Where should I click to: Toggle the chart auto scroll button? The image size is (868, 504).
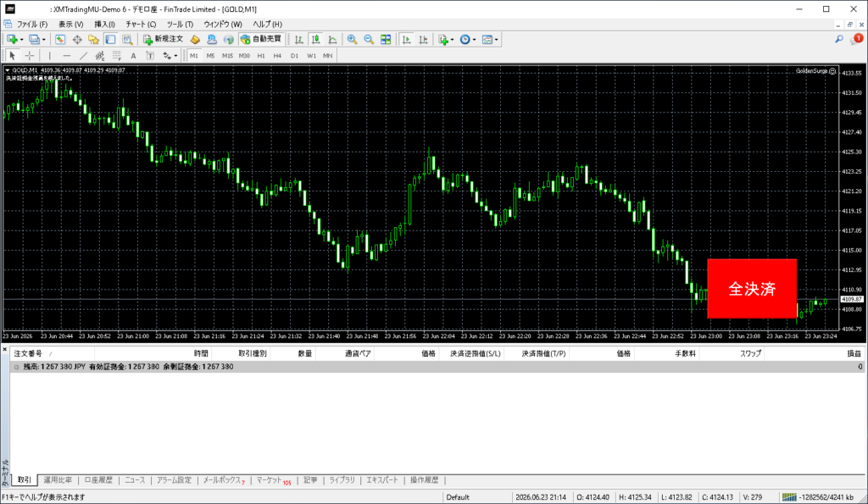click(x=406, y=39)
